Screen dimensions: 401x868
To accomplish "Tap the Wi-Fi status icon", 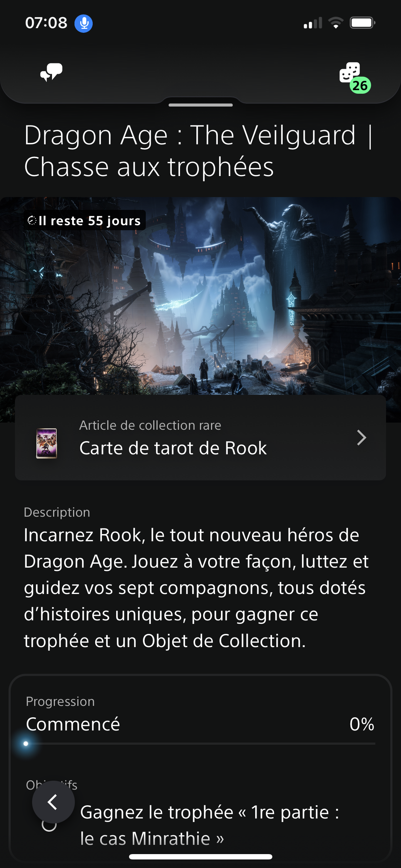I will tap(336, 23).
